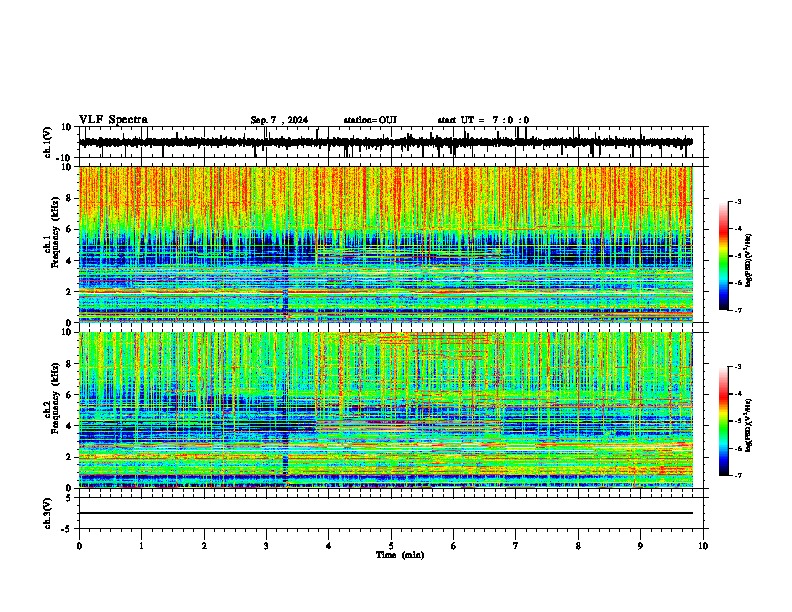Screen dimensions: 792x612
Task: Click the ch.3 flat voltage line
Action: (386, 513)
